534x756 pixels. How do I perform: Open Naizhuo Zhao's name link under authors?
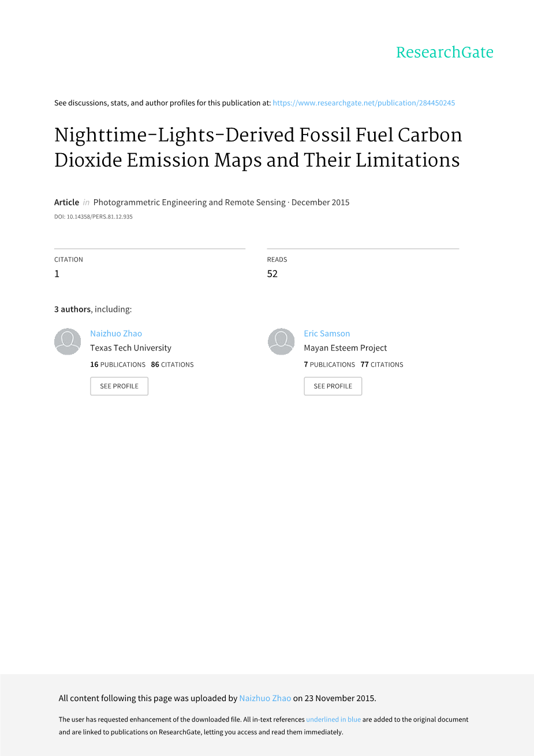coord(116,333)
